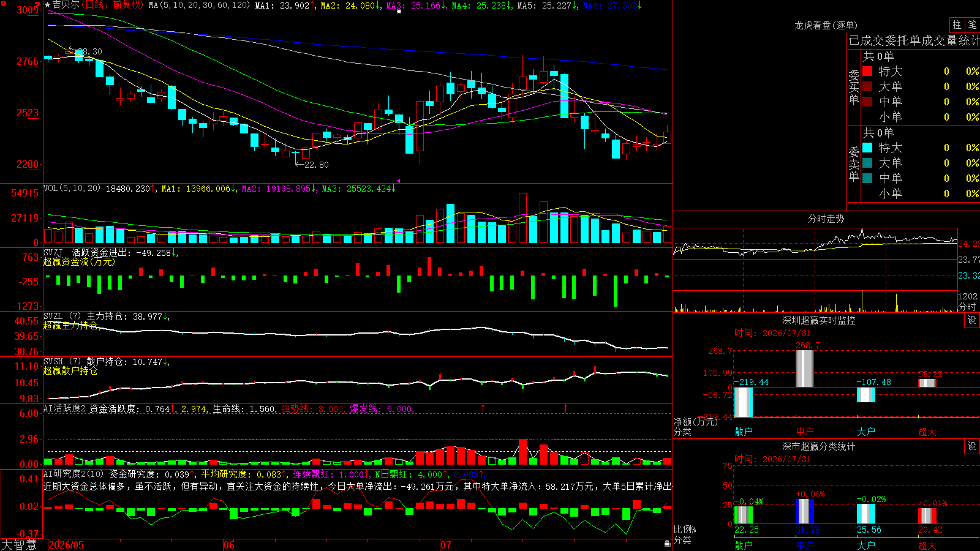Click the red 特大 buy-order swatch
Image resolution: width=980 pixels, height=551 pixels.
click(x=867, y=71)
